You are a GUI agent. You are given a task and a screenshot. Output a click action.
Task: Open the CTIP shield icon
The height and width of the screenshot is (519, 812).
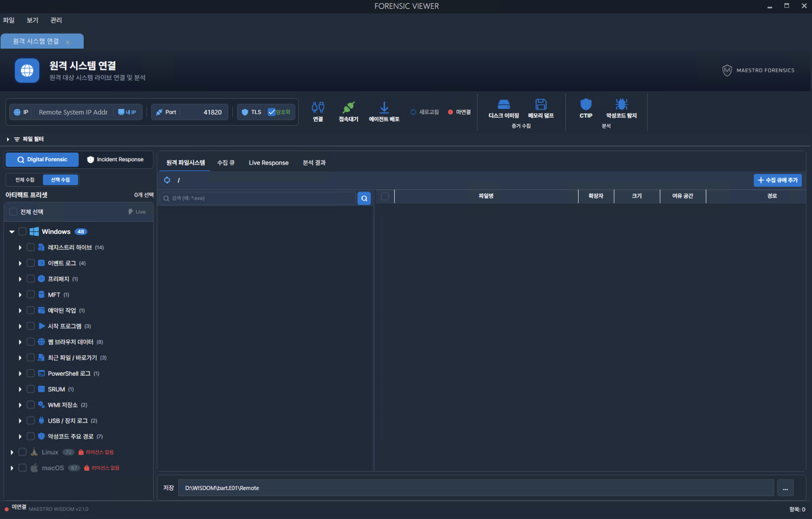[x=586, y=104]
